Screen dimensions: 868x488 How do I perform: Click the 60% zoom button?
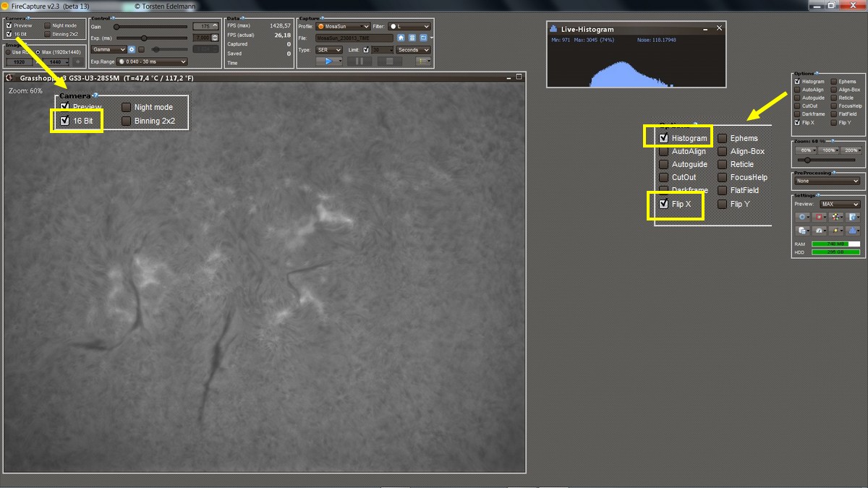(806, 150)
